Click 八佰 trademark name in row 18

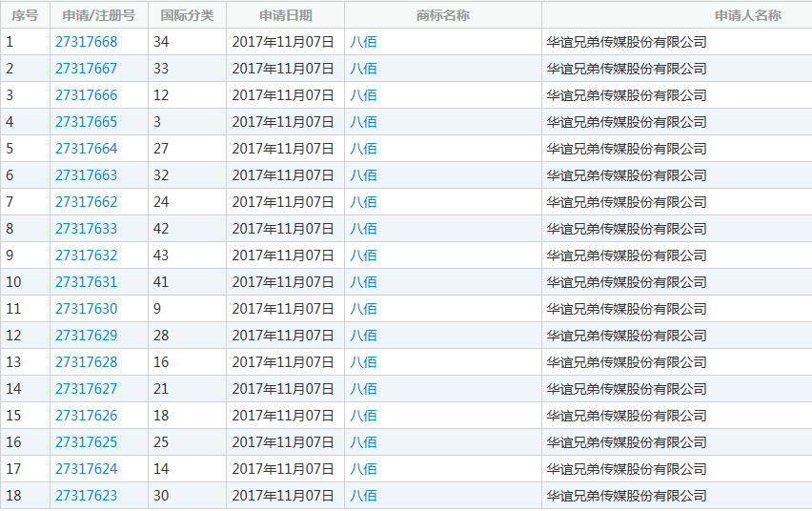363,496
